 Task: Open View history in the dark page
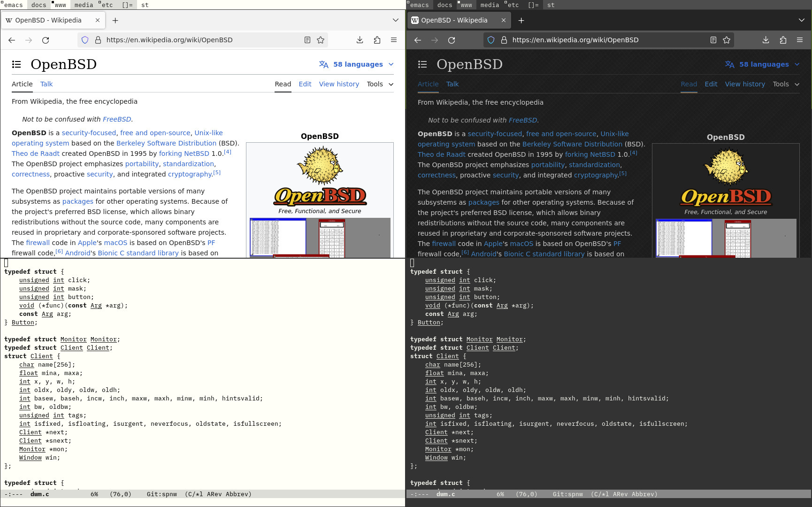[x=745, y=84]
